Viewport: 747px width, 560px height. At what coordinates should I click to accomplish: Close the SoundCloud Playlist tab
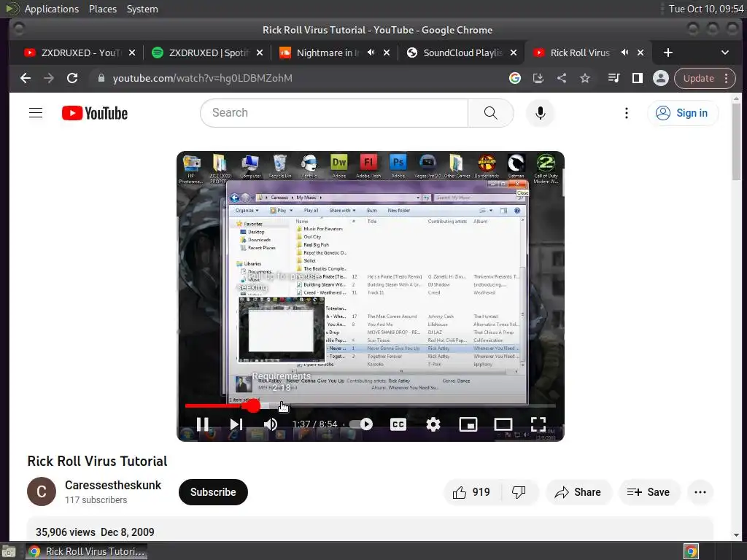[x=514, y=52]
